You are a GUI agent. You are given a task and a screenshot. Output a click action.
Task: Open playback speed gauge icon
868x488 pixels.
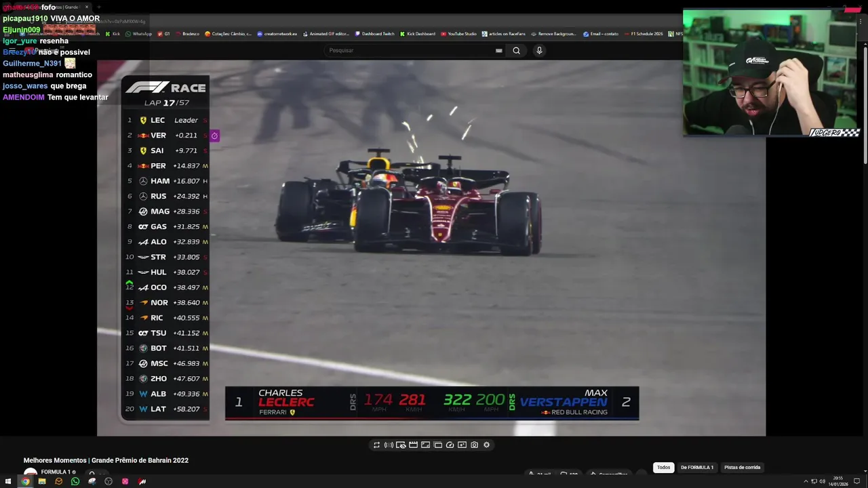(450, 445)
